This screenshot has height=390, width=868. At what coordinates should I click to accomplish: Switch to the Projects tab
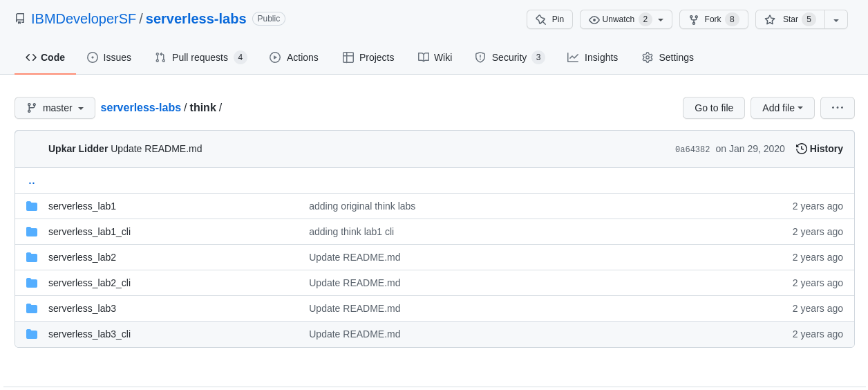pyautogui.click(x=368, y=57)
